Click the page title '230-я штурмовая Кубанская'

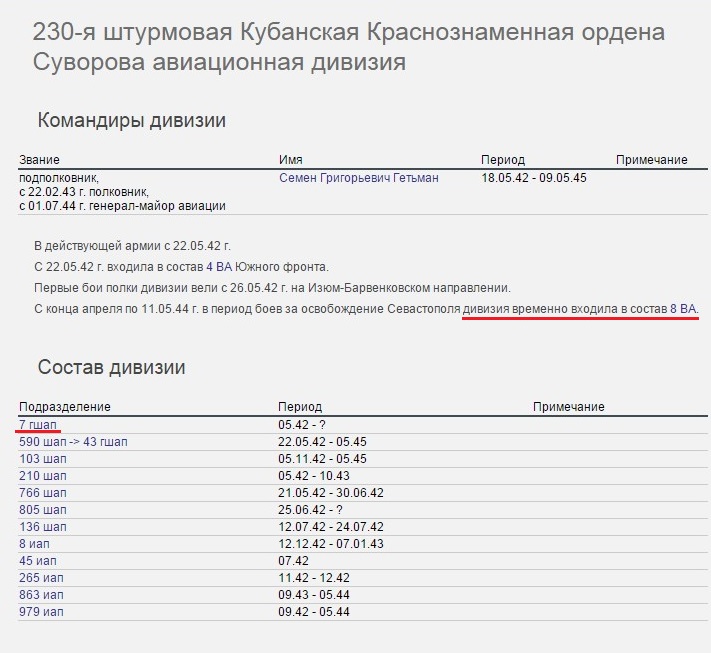[349, 47]
